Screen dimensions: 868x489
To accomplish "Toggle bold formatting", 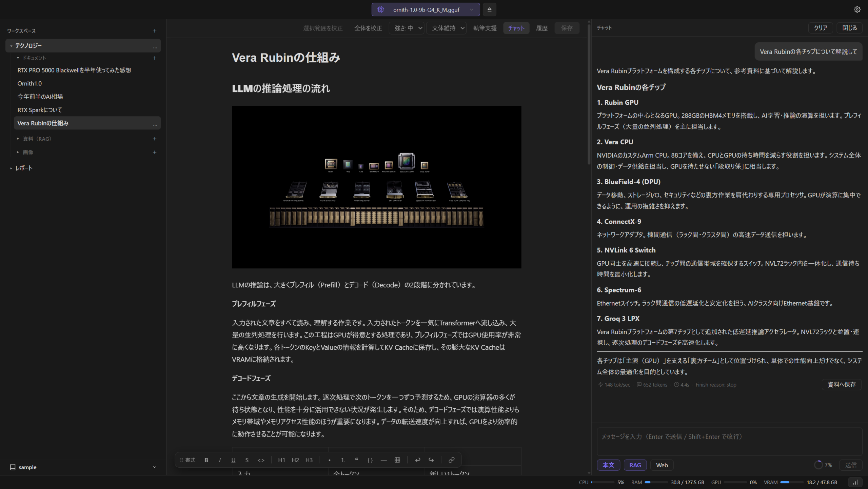I will [x=206, y=460].
